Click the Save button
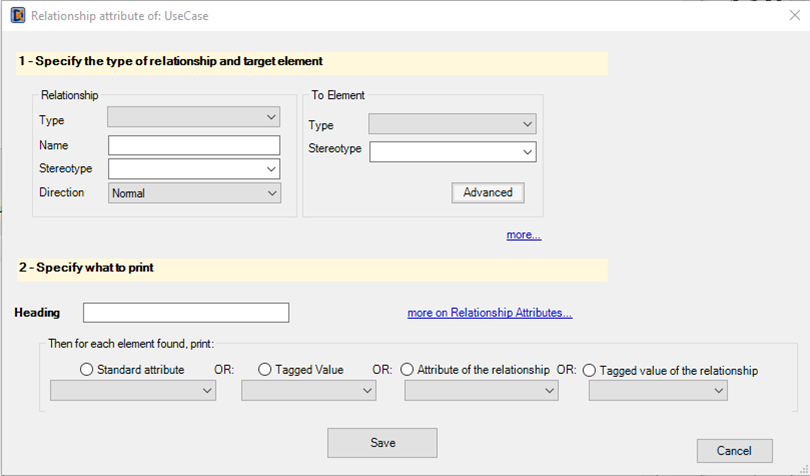This screenshot has width=810, height=476. point(382,442)
